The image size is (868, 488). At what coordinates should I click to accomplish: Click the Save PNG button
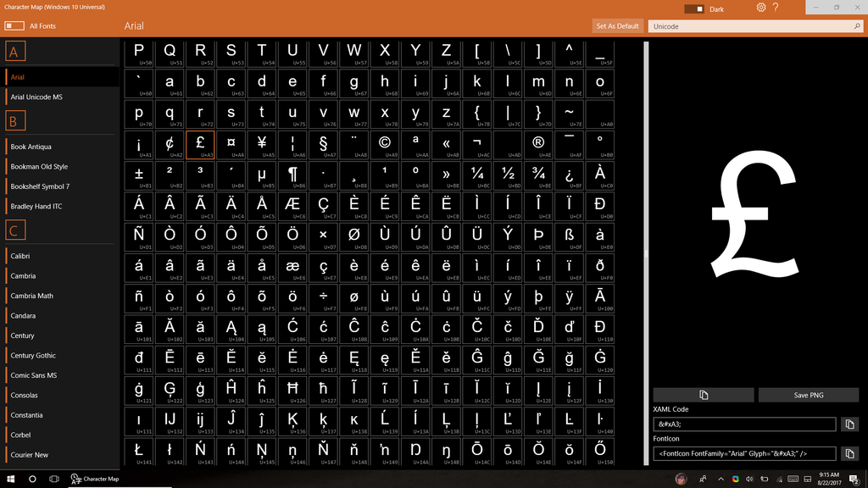(x=809, y=394)
